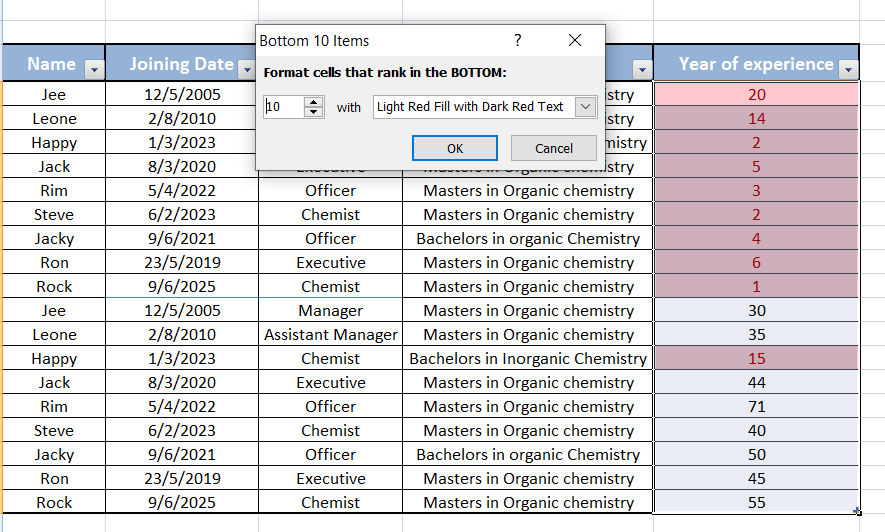Click the Name column header
Viewport: 885px width, 532px height.
point(54,64)
